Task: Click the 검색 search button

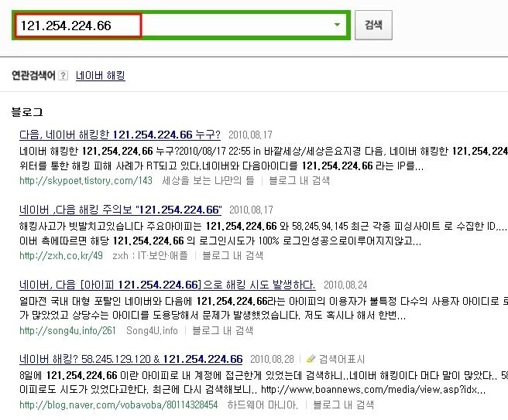Action: (373, 25)
